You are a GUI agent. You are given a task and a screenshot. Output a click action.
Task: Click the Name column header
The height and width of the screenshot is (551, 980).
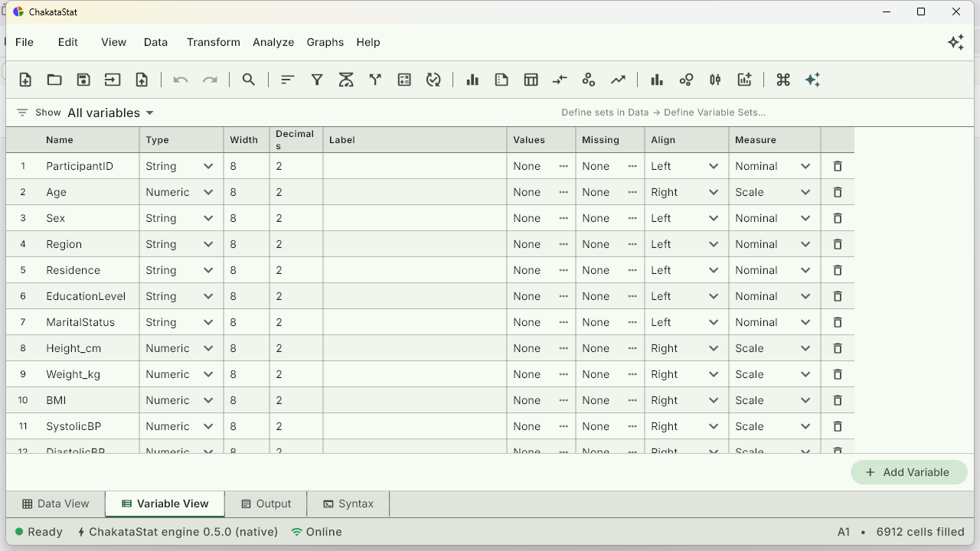[90, 140]
